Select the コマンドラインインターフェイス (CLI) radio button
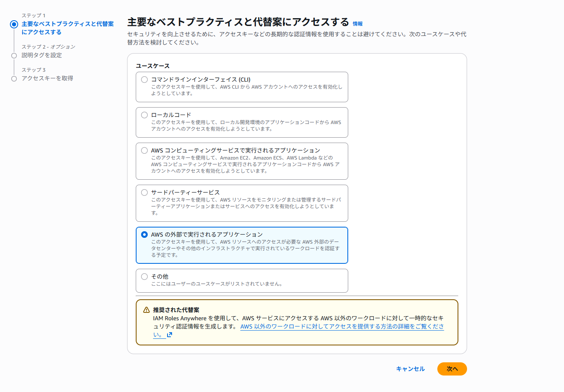The height and width of the screenshot is (392, 564). click(144, 80)
